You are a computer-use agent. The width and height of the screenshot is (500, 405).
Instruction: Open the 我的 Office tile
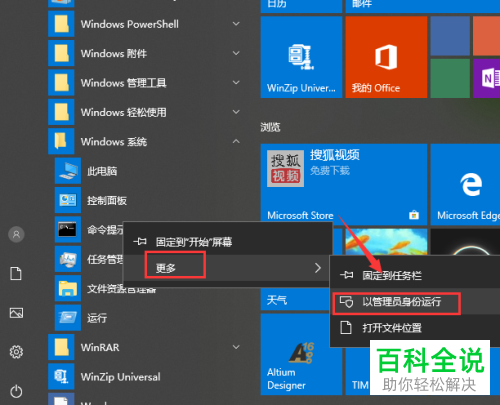386,57
